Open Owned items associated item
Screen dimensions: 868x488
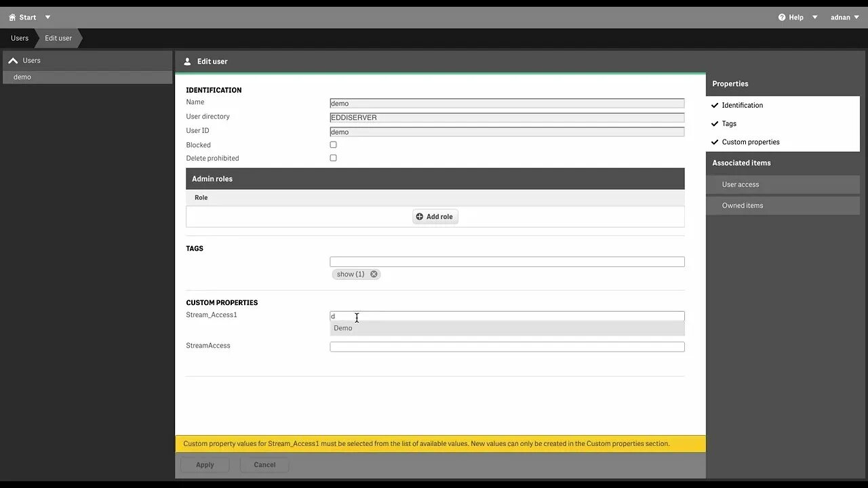tap(783, 205)
